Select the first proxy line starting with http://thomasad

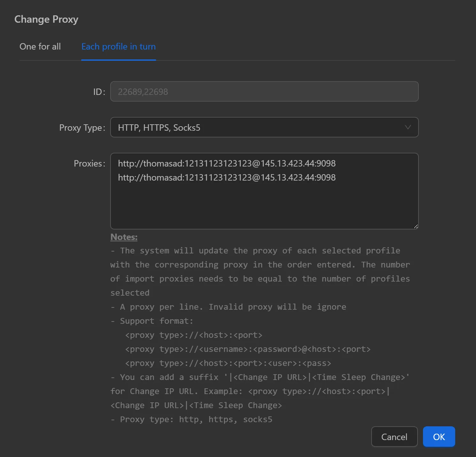tap(227, 163)
